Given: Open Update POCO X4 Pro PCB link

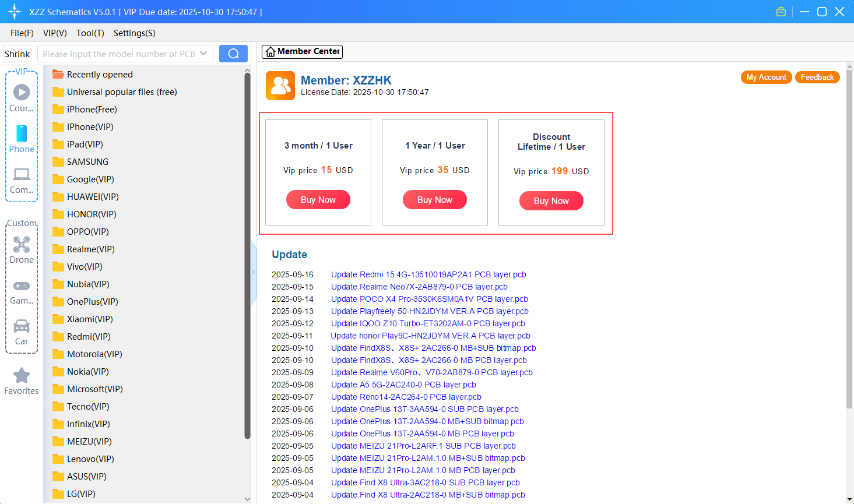Looking at the screenshot, I should [430, 299].
